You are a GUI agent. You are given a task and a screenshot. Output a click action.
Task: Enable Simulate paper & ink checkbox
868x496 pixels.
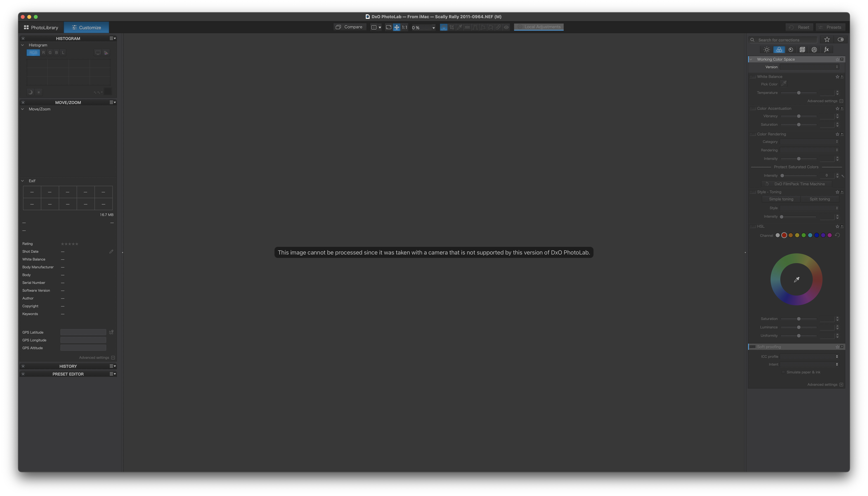pos(784,372)
